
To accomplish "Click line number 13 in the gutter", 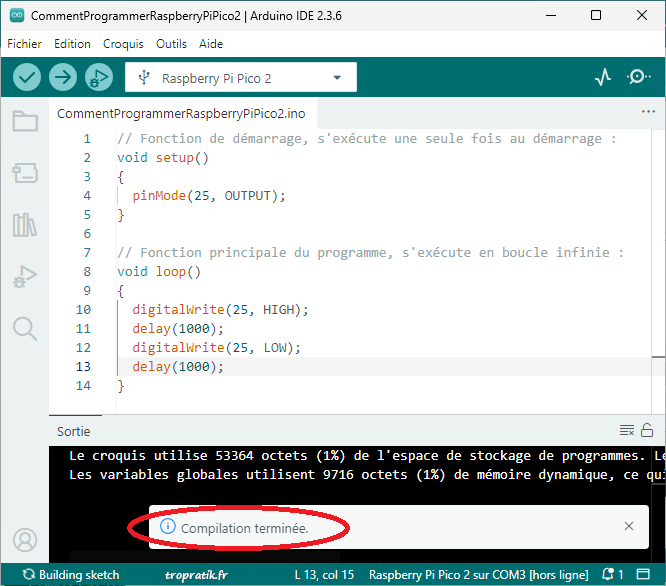I will tap(83, 366).
